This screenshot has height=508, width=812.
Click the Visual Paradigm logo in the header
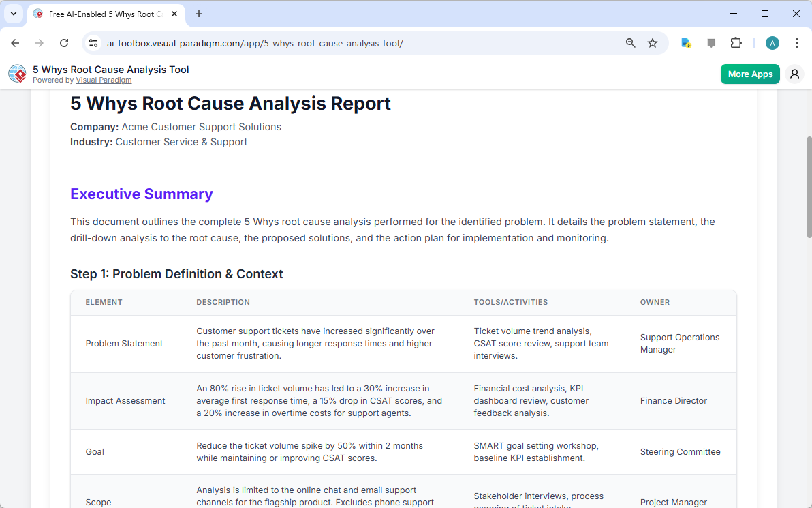click(x=17, y=74)
